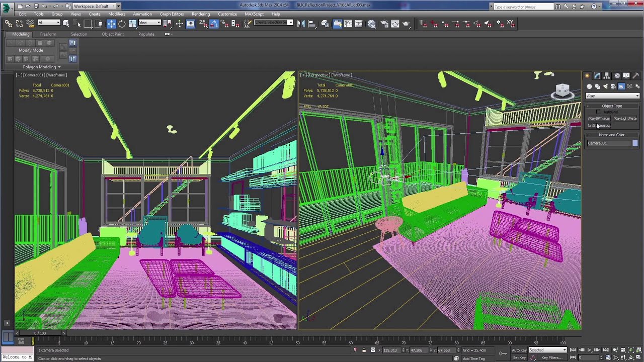Select the Geometry category sphere icon
The width and height of the screenshot is (644, 362).
pos(590,86)
